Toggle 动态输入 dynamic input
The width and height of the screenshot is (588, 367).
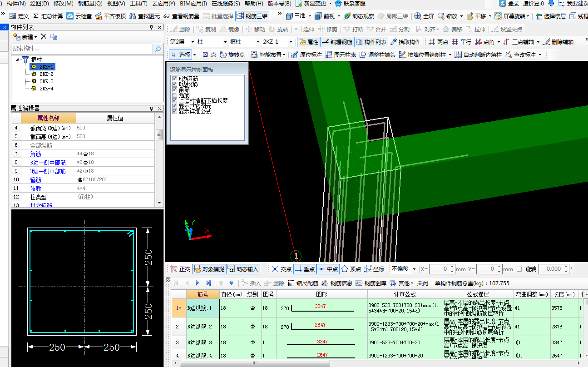point(243,269)
